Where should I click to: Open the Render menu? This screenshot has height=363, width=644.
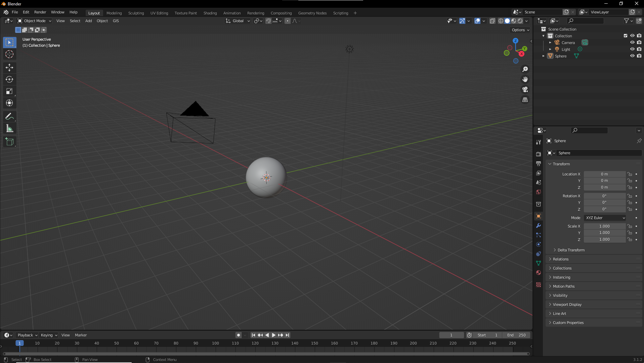40,12
